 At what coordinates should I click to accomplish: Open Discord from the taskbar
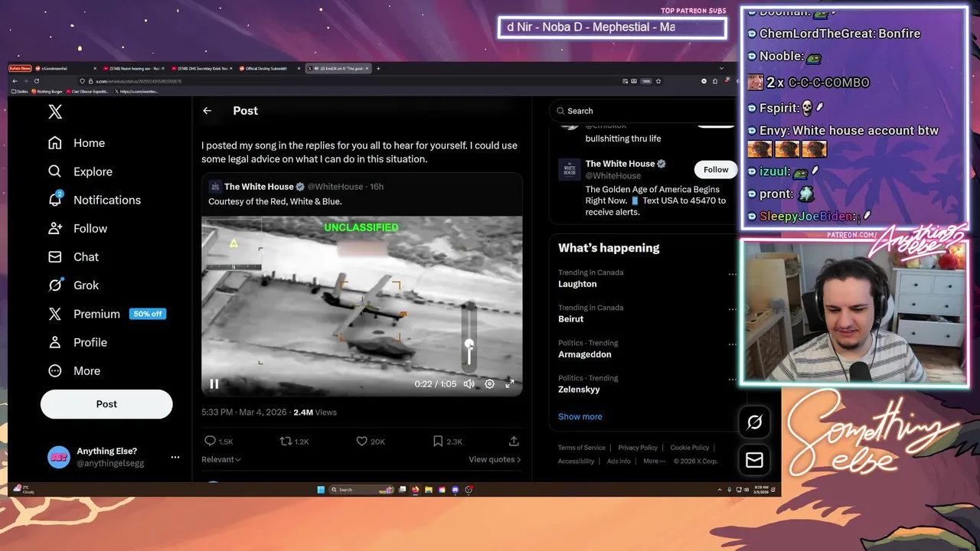click(x=456, y=490)
